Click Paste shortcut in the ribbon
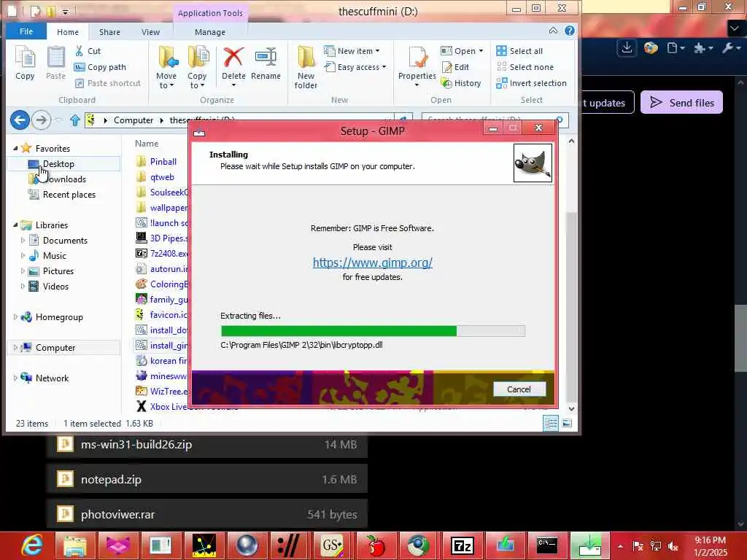Image resolution: width=747 pixels, height=560 pixels. (x=108, y=83)
